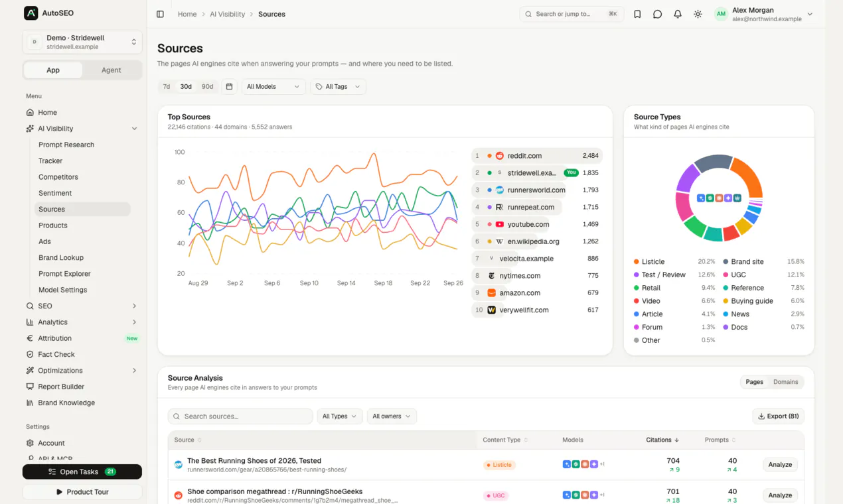Open the custom date calendar icon
The height and width of the screenshot is (504, 843).
(229, 86)
